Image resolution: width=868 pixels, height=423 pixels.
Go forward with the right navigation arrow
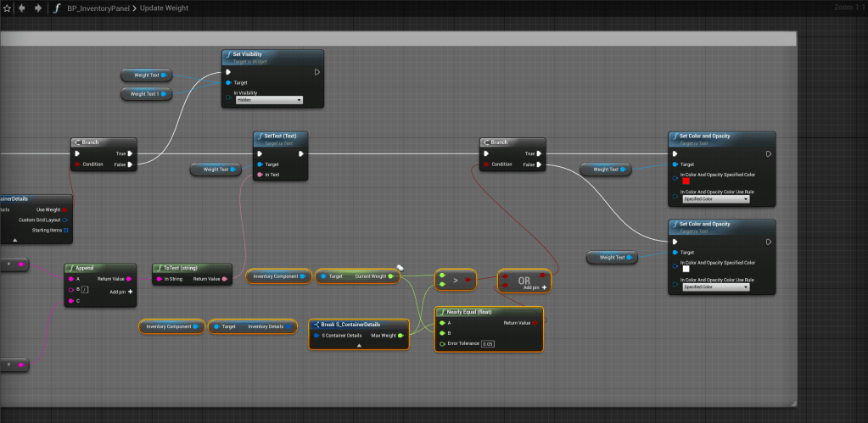click(36, 8)
